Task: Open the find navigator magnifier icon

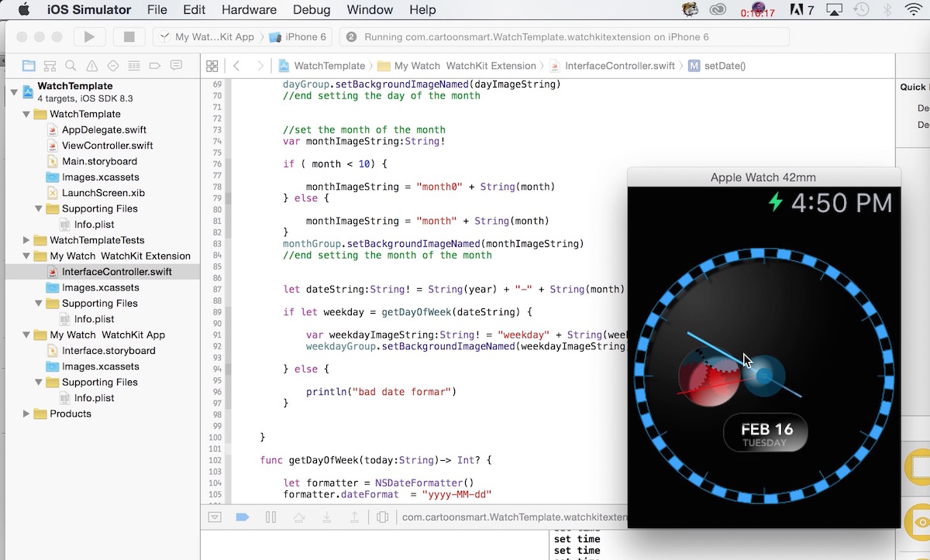Action: click(71, 66)
